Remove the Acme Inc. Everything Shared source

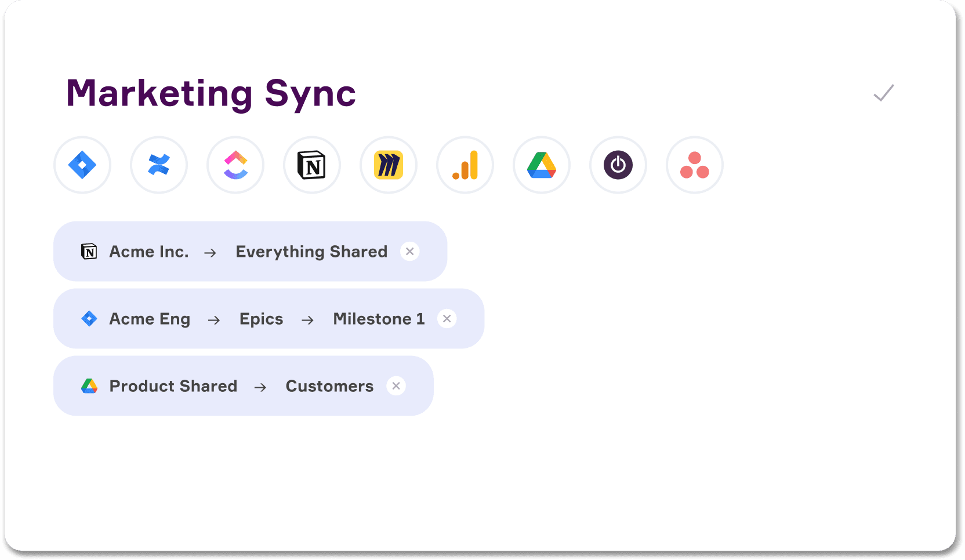coord(410,252)
